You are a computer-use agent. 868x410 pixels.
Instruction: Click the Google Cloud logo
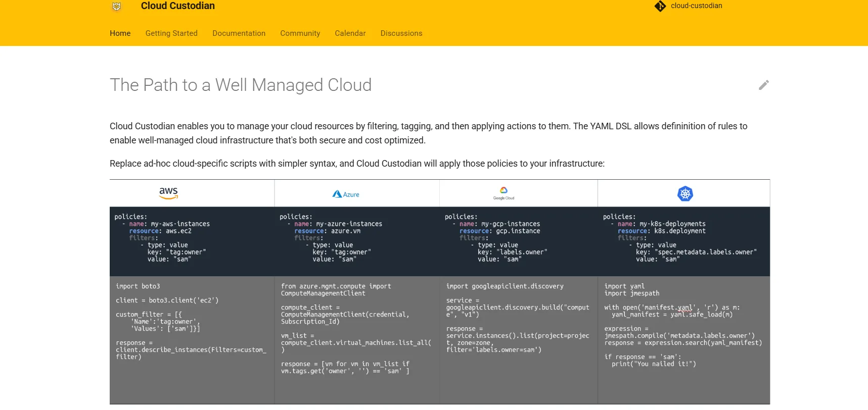(x=504, y=193)
